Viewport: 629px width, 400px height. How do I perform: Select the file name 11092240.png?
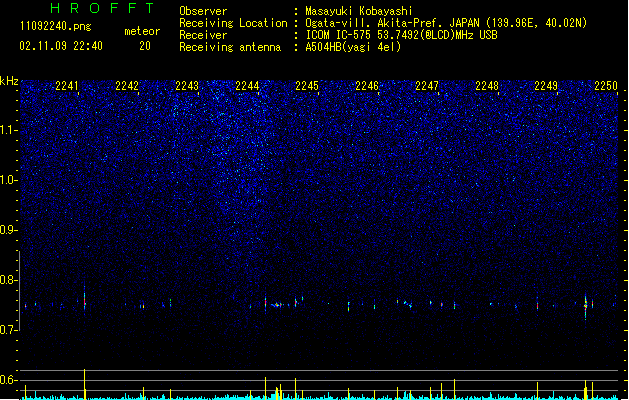[56, 26]
